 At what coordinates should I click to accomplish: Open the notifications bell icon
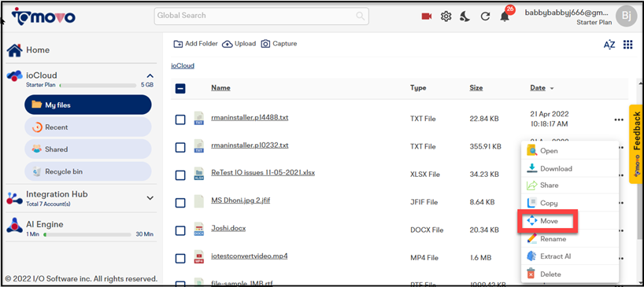pyautogui.click(x=505, y=17)
